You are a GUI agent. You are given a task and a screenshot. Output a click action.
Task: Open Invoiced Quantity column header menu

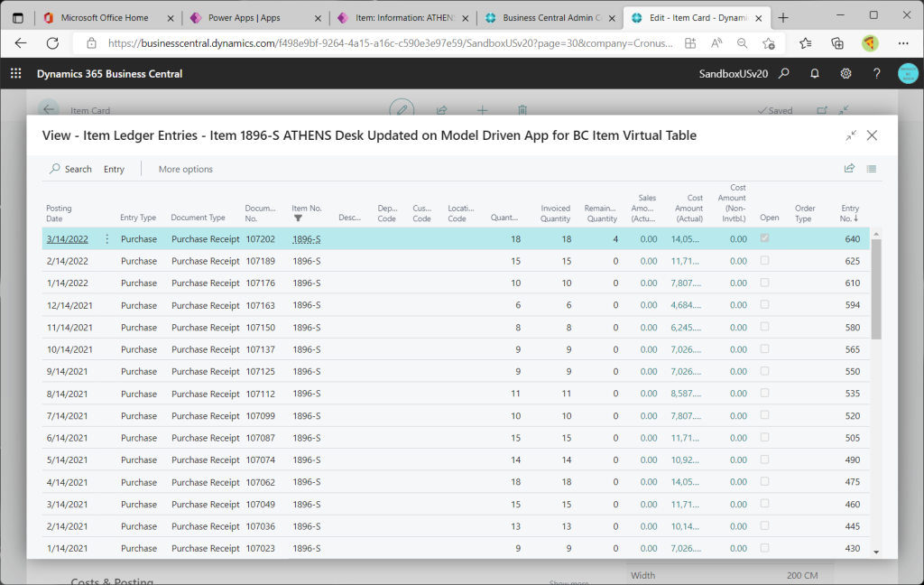point(555,213)
